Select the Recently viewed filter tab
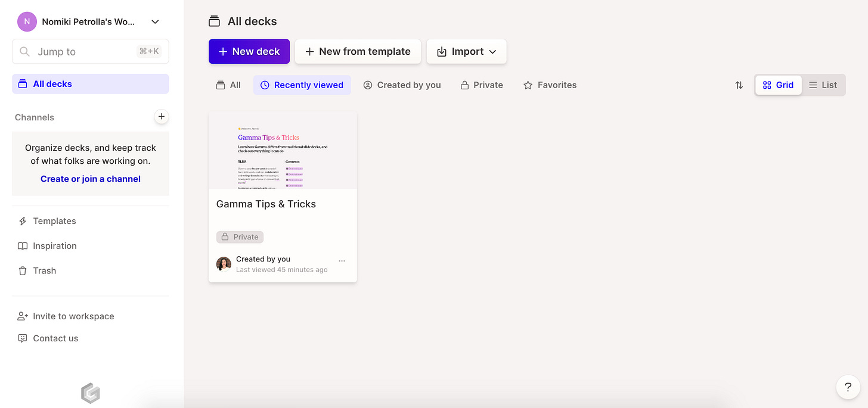This screenshot has height=408, width=868. (302, 85)
